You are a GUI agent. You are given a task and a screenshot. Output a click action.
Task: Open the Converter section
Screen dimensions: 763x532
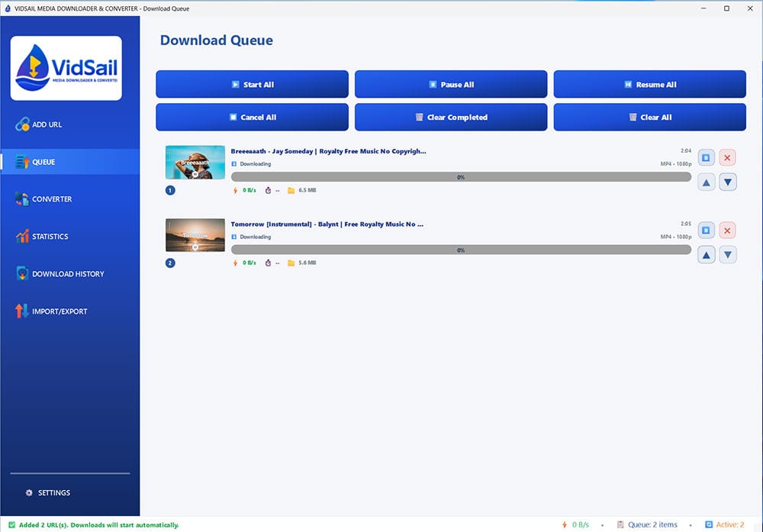[69, 199]
